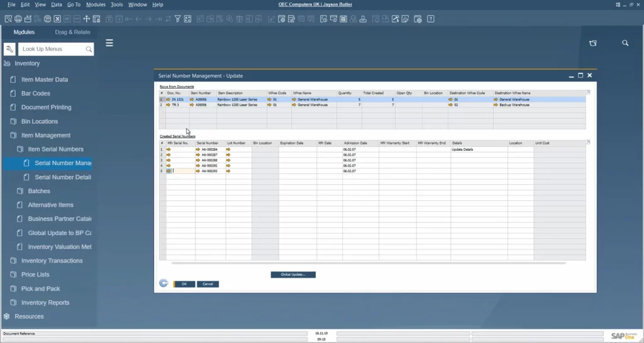Image resolution: width=644 pixels, height=343 pixels.
Task: Click link arrow beside serial A6-000284
Action: click(199, 150)
